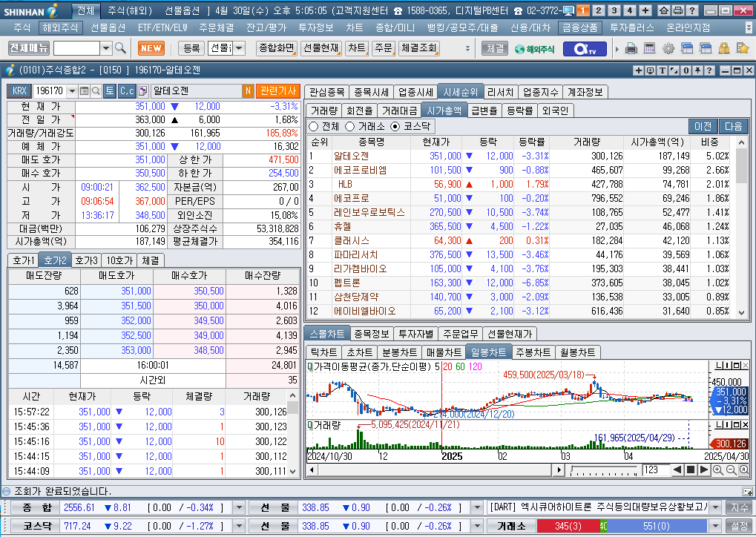Select the 거래소 radio button

tap(349, 126)
